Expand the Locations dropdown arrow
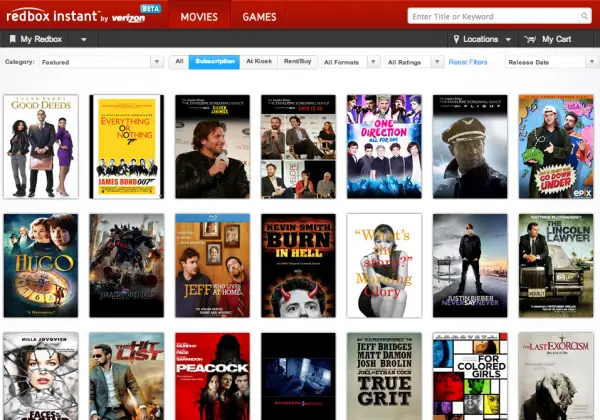 508,39
